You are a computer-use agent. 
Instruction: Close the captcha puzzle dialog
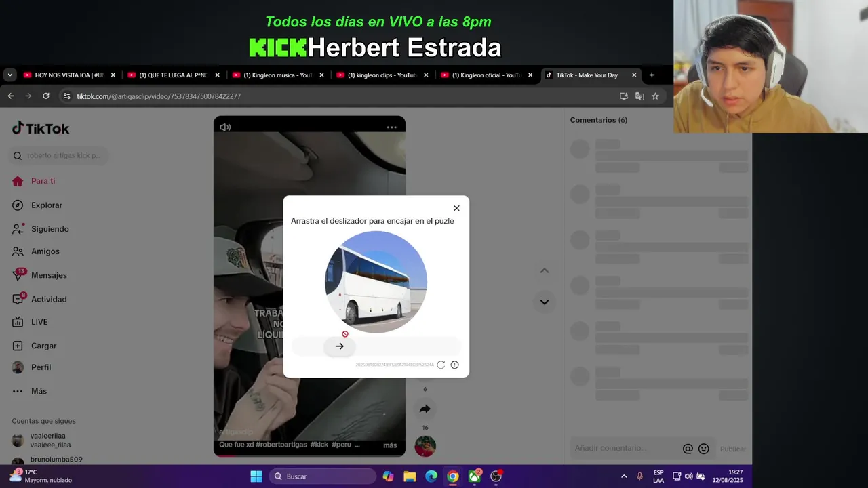[456, 208]
